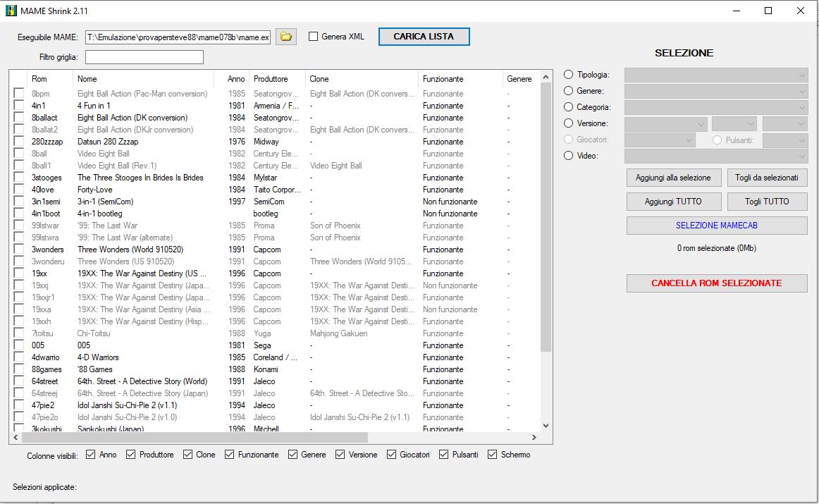Image resolution: width=819 pixels, height=504 pixels.
Task: Click the folder browse icon for MAME executable
Action: coord(285,37)
